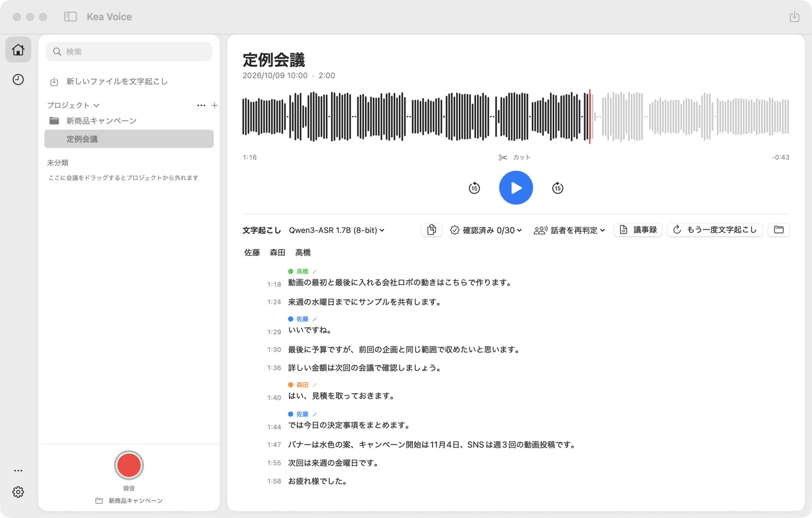Open the 話者を再判定 dropdown
Image resolution: width=812 pixels, height=518 pixels.
[x=569, y=230]
